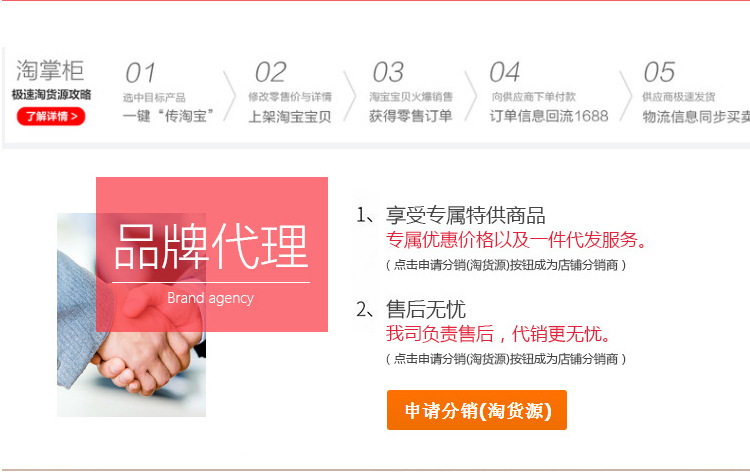The height and width of the screenshot is (472, 750).
Task: Click the step 05 number
Action: pos(659,73)
